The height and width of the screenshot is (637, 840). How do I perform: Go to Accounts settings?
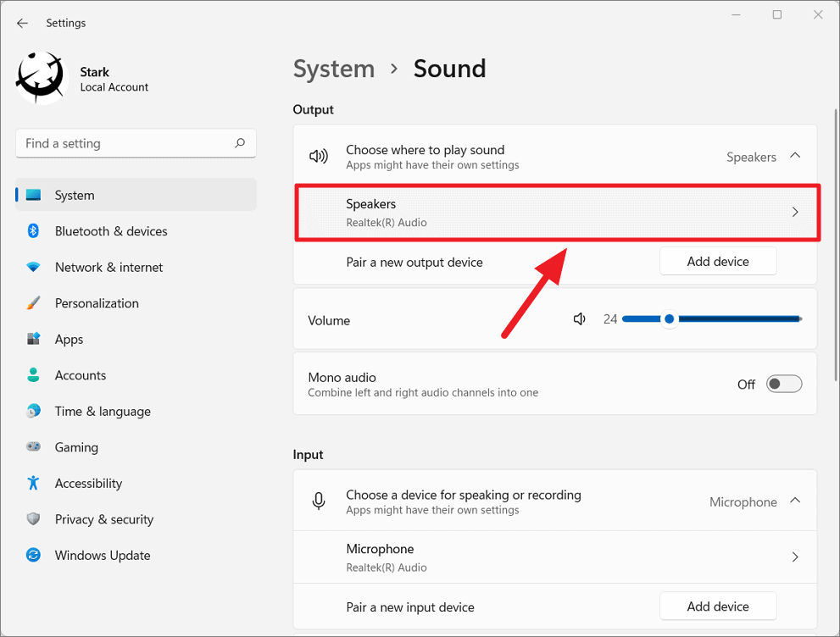coord(81,375)
